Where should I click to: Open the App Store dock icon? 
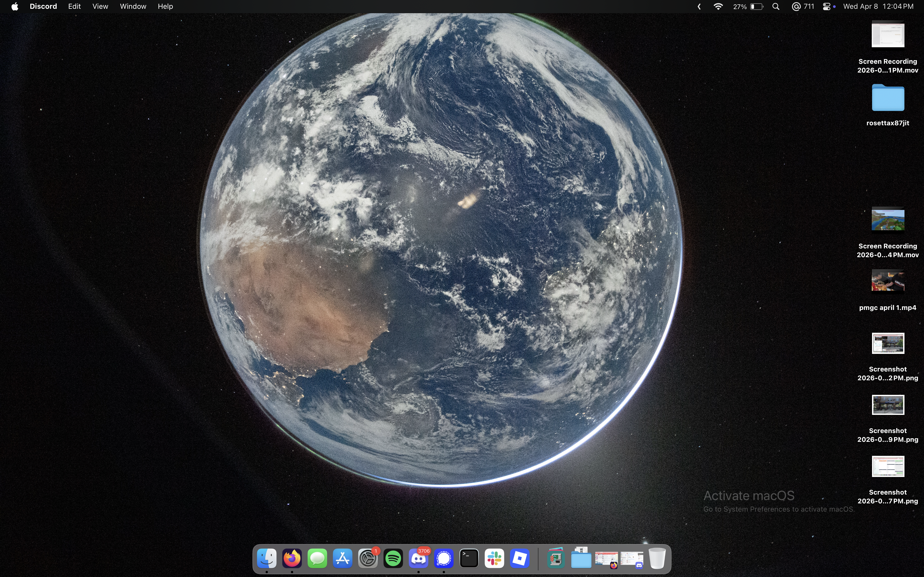(x=342, y=559)
